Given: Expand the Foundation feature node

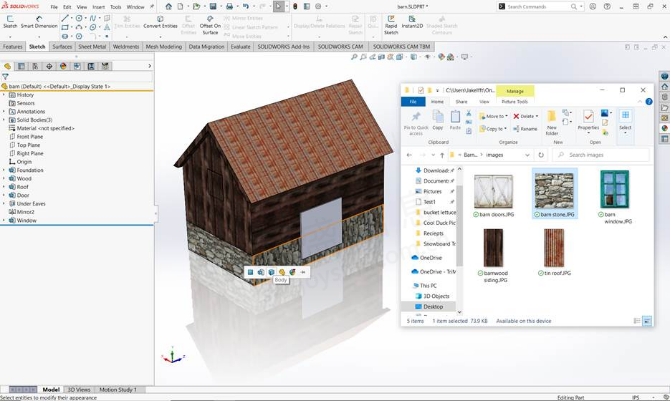Looking at the screenshot, I should click(5, 170).
